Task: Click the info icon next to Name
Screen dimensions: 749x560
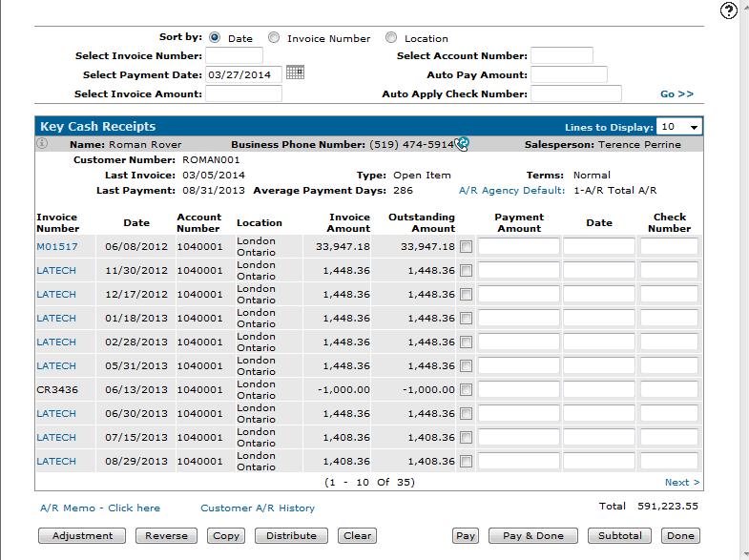Action: [x=42, y=144]
